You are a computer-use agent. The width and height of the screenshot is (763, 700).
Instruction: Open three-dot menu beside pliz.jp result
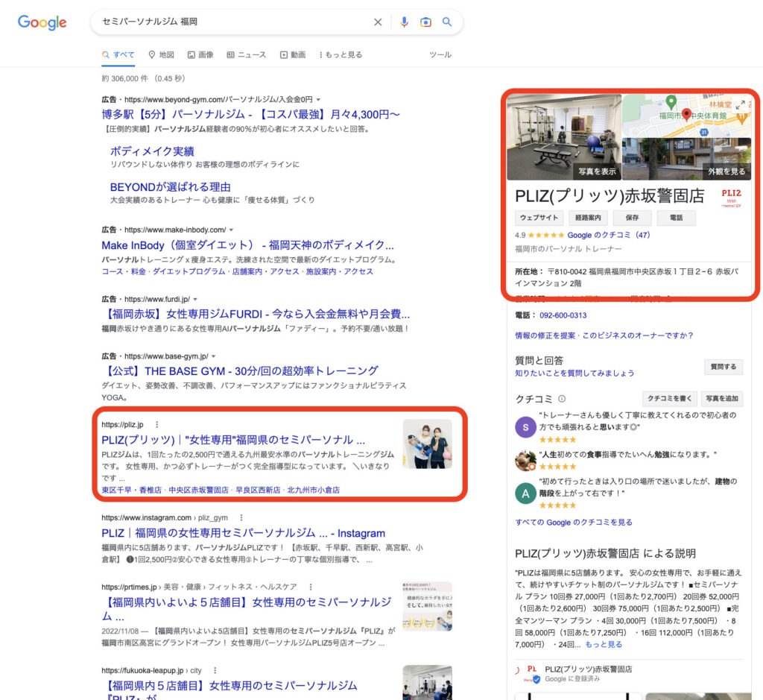click(156, 425)
